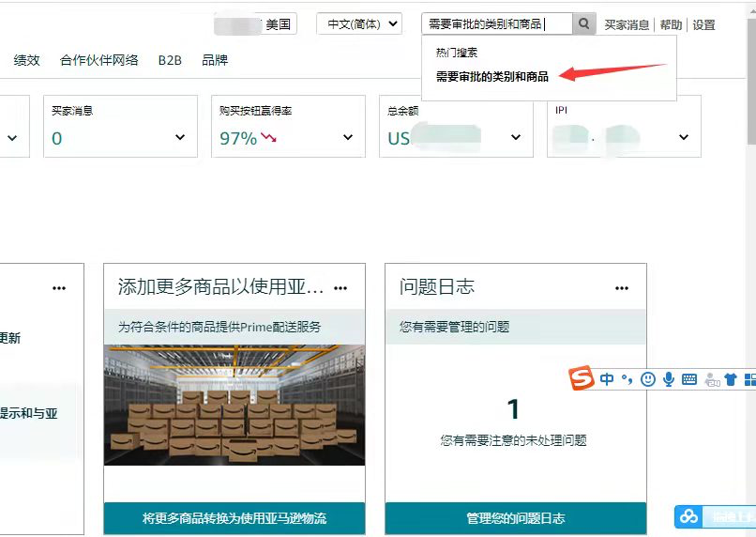This screenshot has height=537, width=756.
Task: Click 管理您的问题日志 button
Action: click(x=516, y=518)
